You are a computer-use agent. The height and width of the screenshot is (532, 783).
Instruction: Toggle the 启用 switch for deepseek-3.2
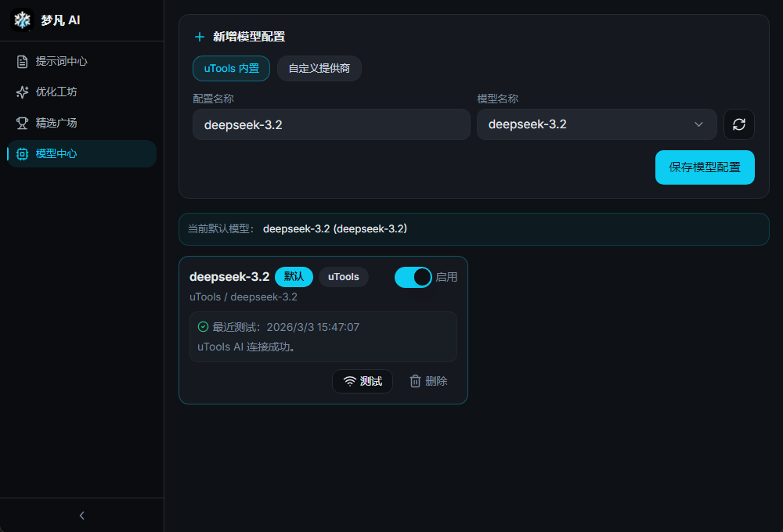tap(413, 277)
